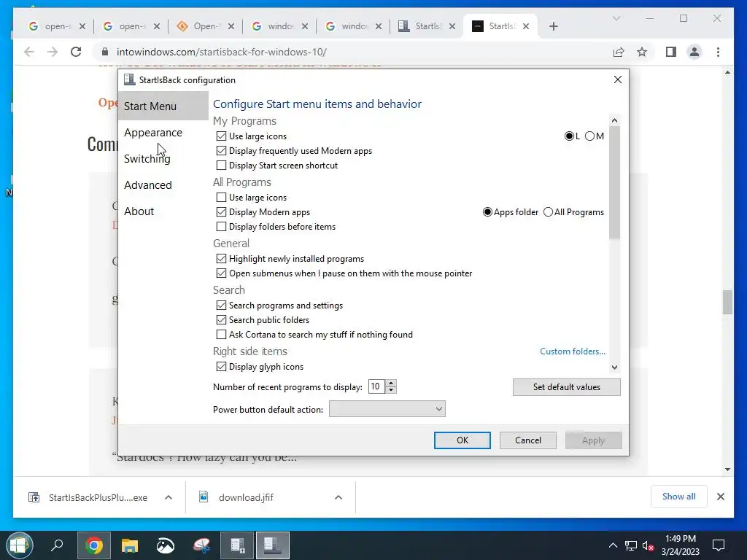
Task: Click recent programs number field
Action: (x=376, y=386)
